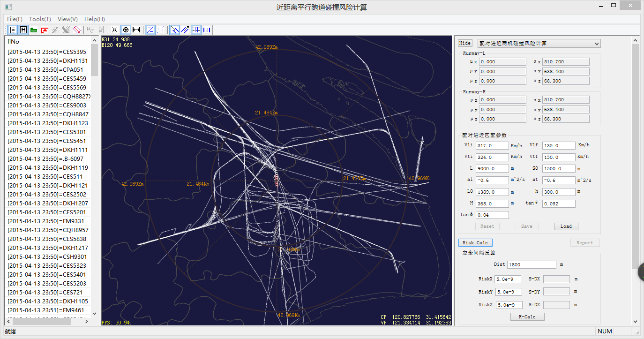Click the green airport building icon

tap(34, 30)
